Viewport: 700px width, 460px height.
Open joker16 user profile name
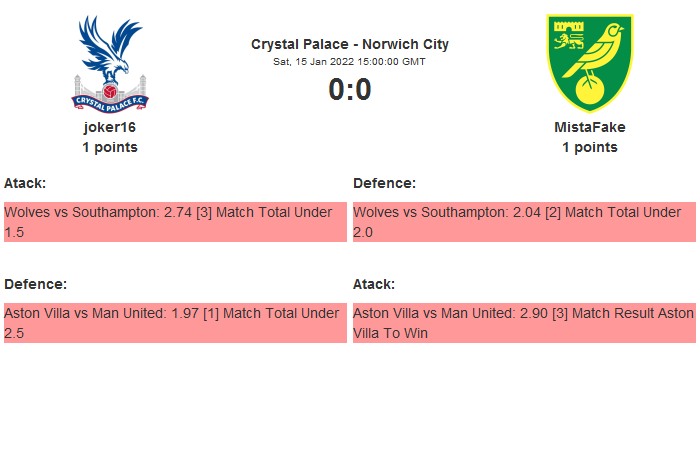[110, 127]
